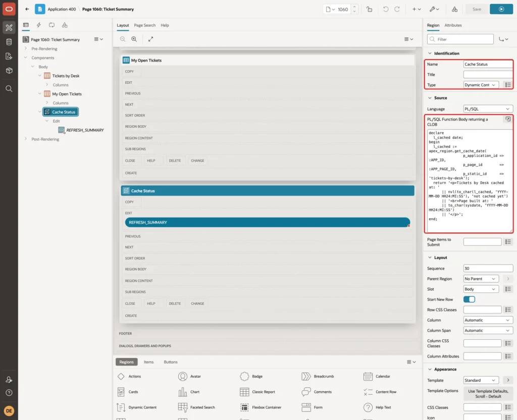Open the Template Standard dropdown
Viewport: 517px width, 420px height.
[481, 380]
